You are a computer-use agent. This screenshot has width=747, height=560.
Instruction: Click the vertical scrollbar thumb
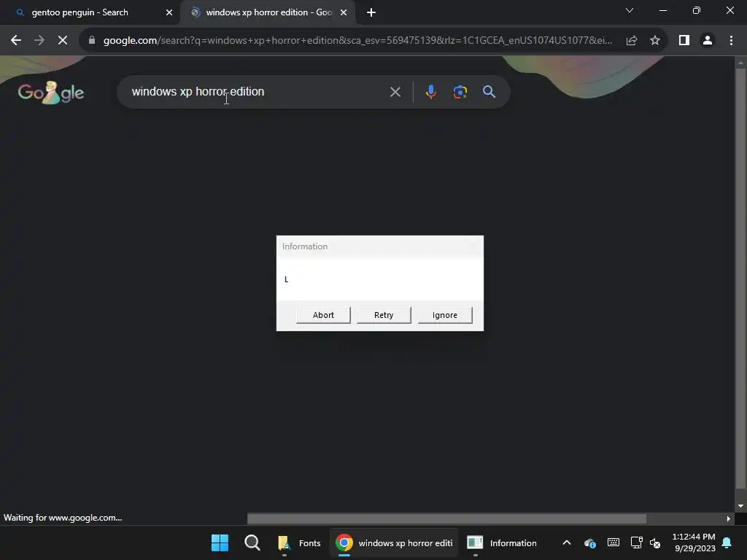click(x=740, y=279)
